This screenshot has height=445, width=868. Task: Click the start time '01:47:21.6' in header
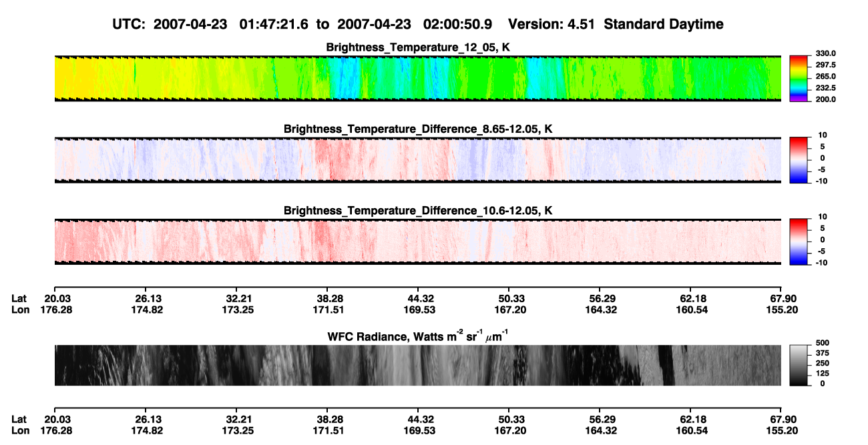point(274,24)
